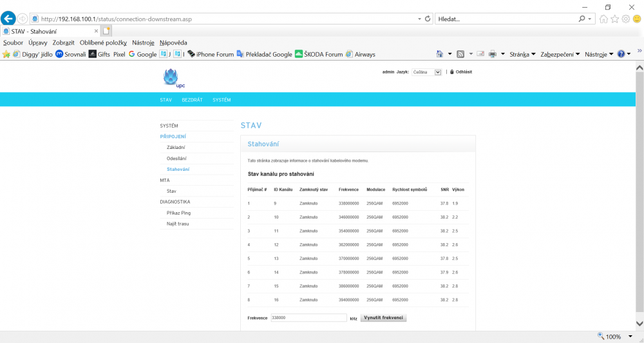Expand the Zabezpečení dropdown menu
This screenshot has width=644, height=343.
pyautogui.click(x=560, y=54)
